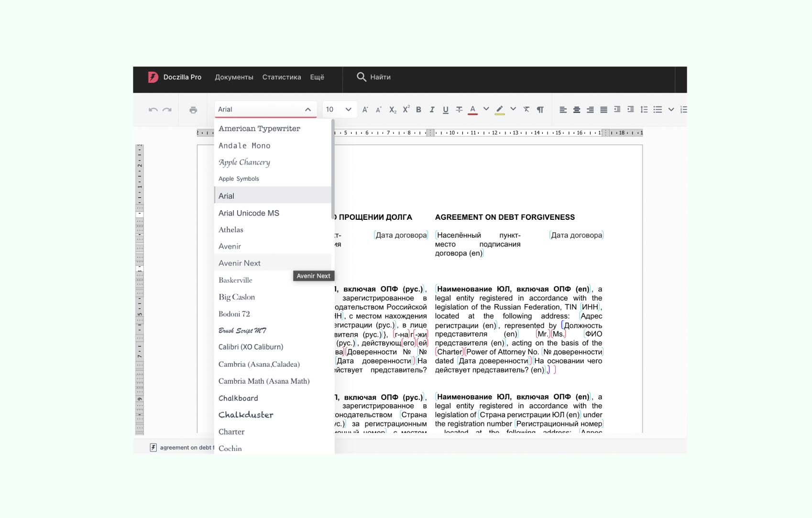The width and height of the screenshot is (812, 518).
Task: Choose Big Caslon font
Action: 273,297
